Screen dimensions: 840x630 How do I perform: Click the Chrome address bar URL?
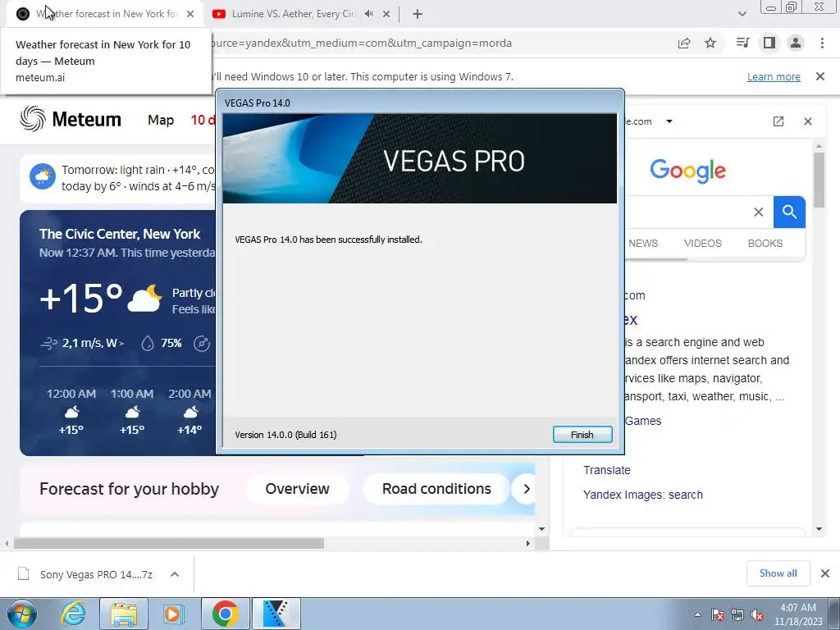click(362, 43)
